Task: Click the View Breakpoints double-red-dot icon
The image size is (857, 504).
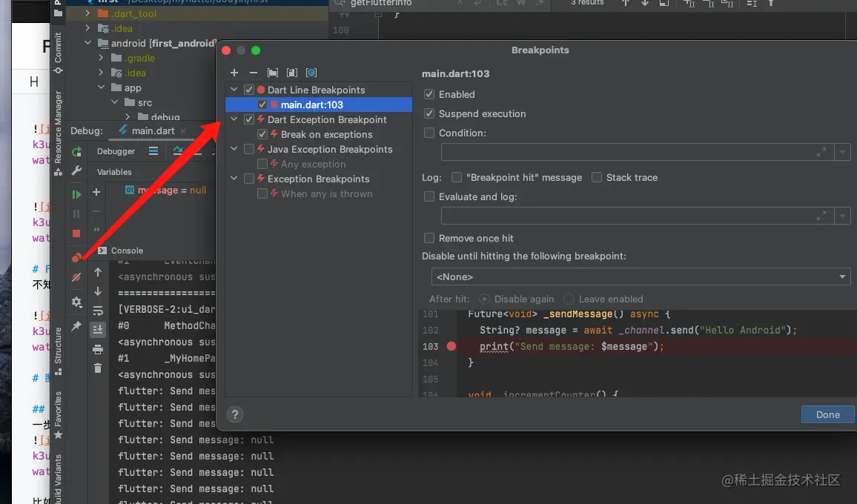Action: 76,258
